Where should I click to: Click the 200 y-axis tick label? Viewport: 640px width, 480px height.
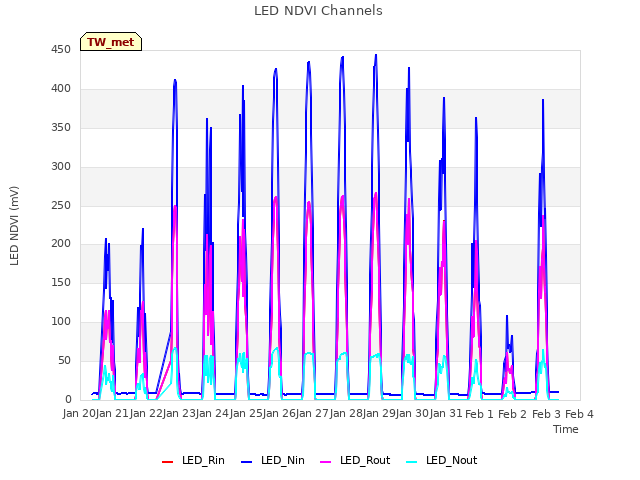point(61,244)
